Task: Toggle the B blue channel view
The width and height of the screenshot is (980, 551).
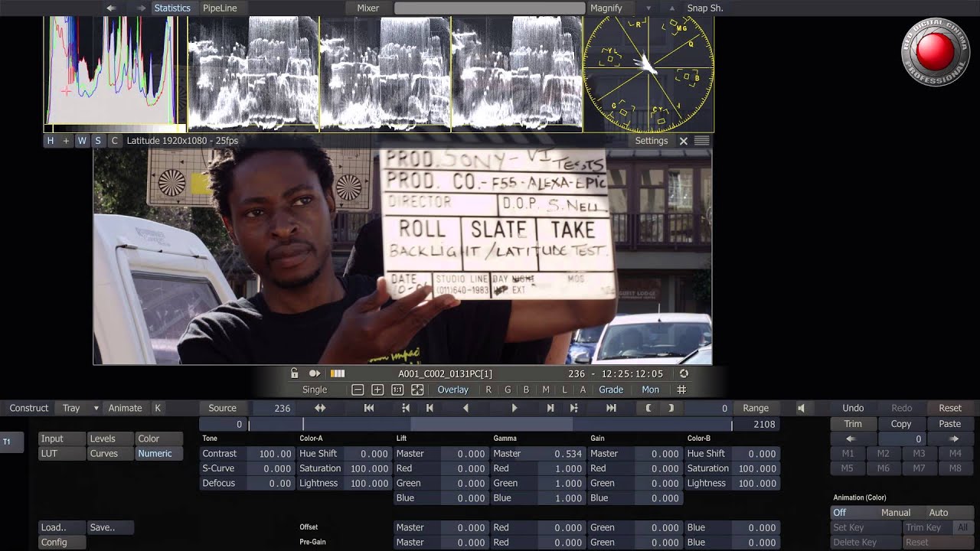Action: click(526, 390)
